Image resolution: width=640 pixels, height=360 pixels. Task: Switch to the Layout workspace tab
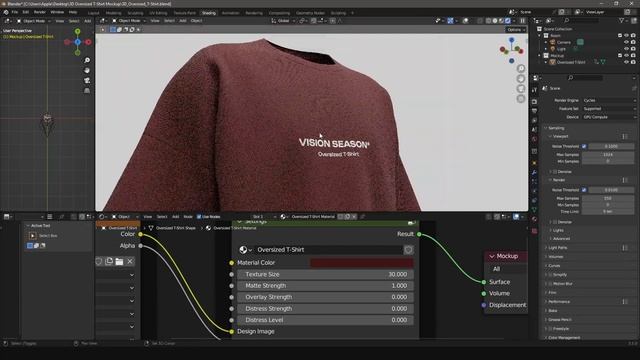tap(93, 13)
